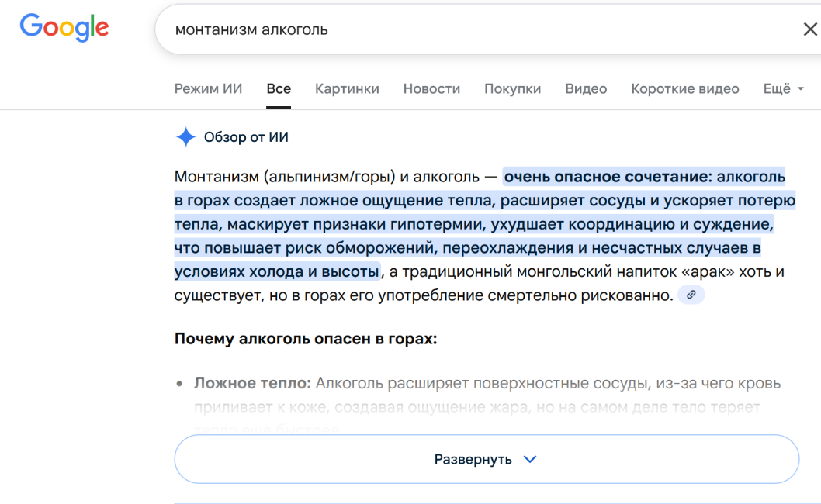Open the Покупки shopping results
The image size is (821, 504).
click(x=512, y=88)
